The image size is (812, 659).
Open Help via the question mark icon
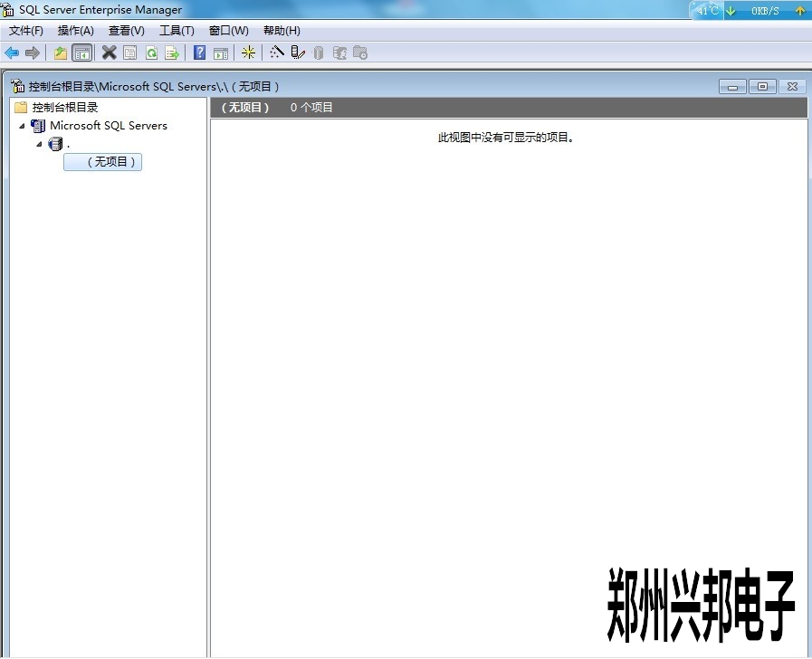199,53
